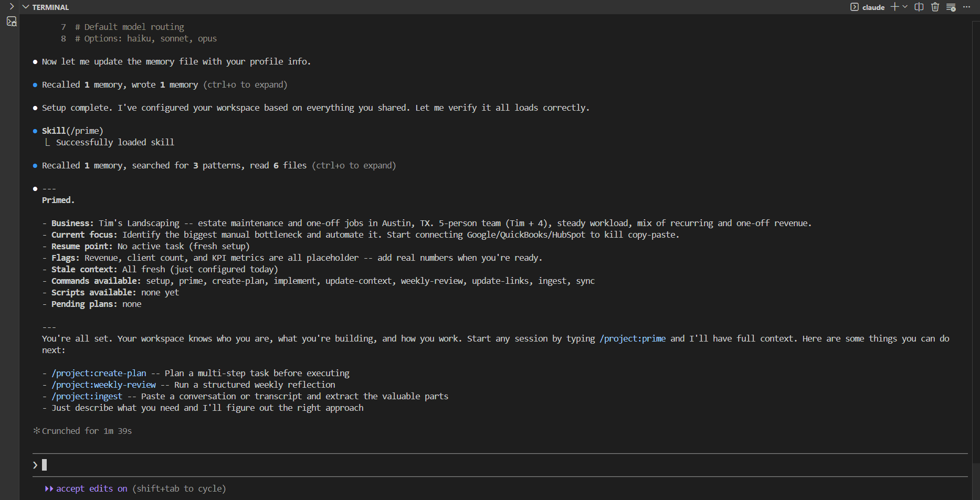Split the terminal with the split icon
The height and width of the screenshot is (500, 980).
point(919,7)
